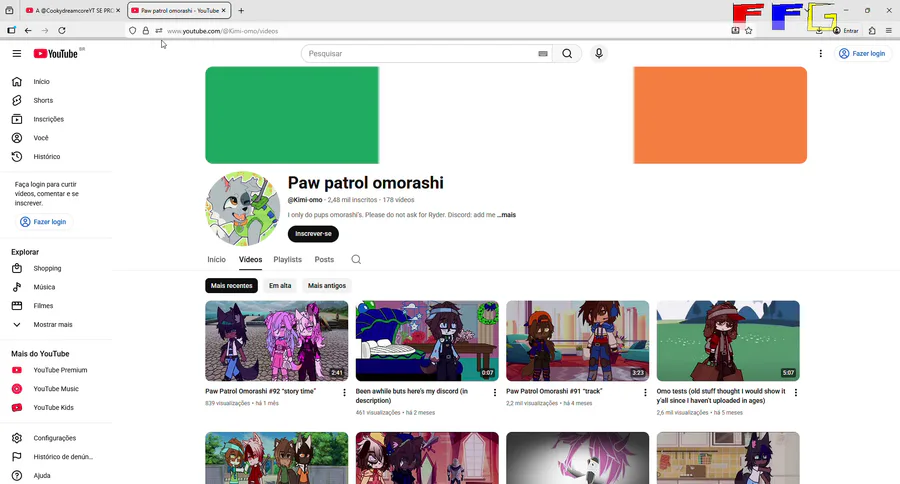Open YouTube Music link
This screenshot has height=484, width=900.
coord(56,389)
